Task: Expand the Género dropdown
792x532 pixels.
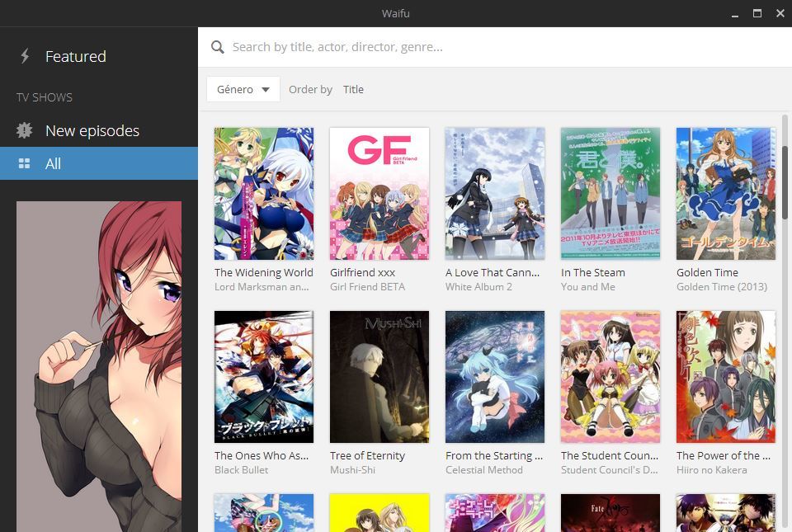Action: (243, 89)
